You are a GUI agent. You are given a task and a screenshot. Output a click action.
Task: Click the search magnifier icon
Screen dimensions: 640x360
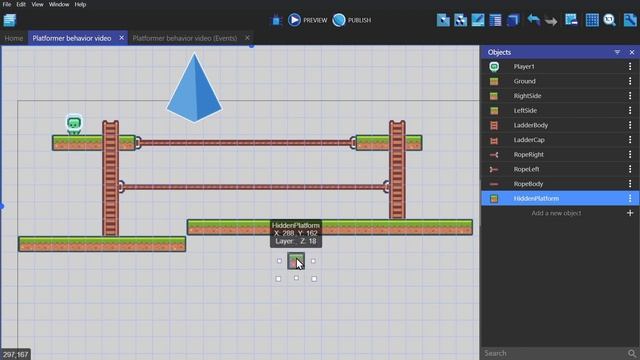coord(632,353)
